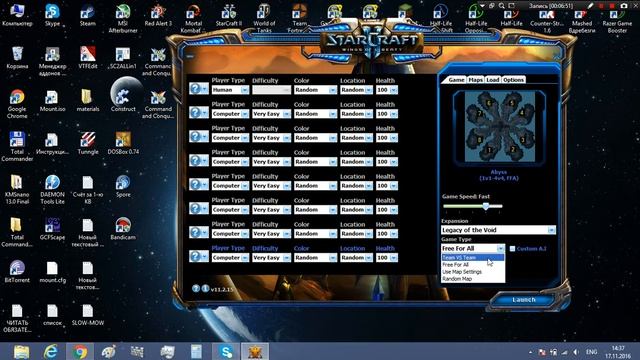Choose Free For All in the open list
This screenshot has height=360, width=640.
[x=473, y=264]
